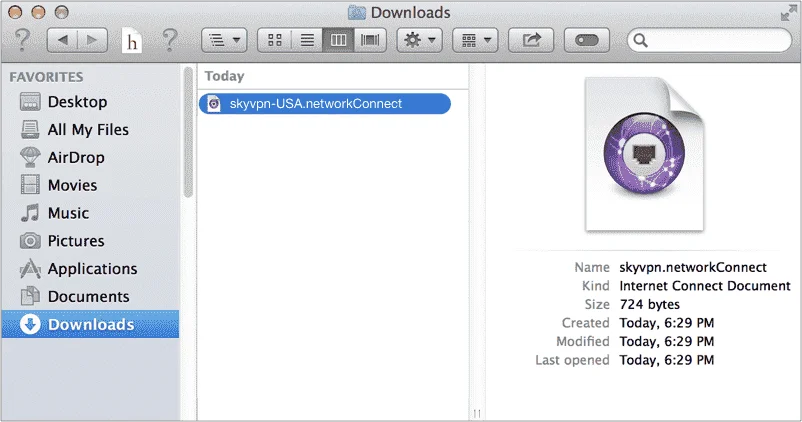Open the 'h' document icon in toolbar
This screenshot has height=422, width=802.
coord(131,40)
